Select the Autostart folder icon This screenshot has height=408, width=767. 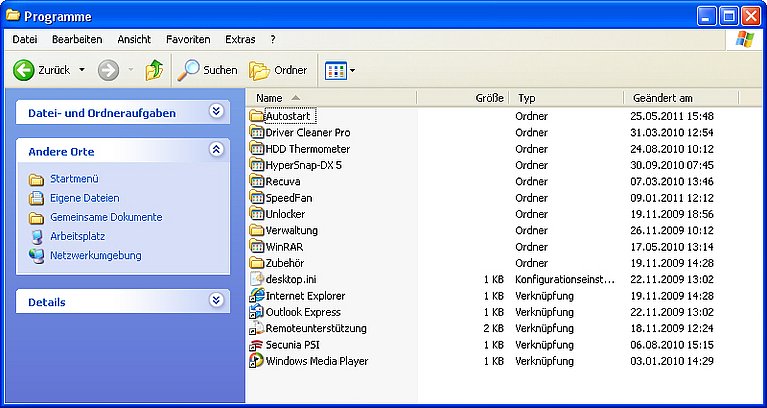tap(257, 116)
